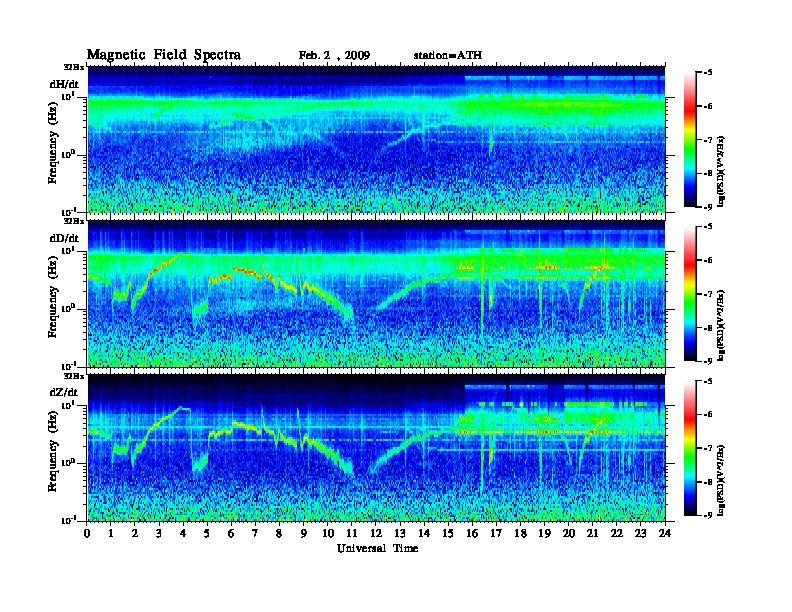Click the "9" tick on the time axis

point(304,533)
